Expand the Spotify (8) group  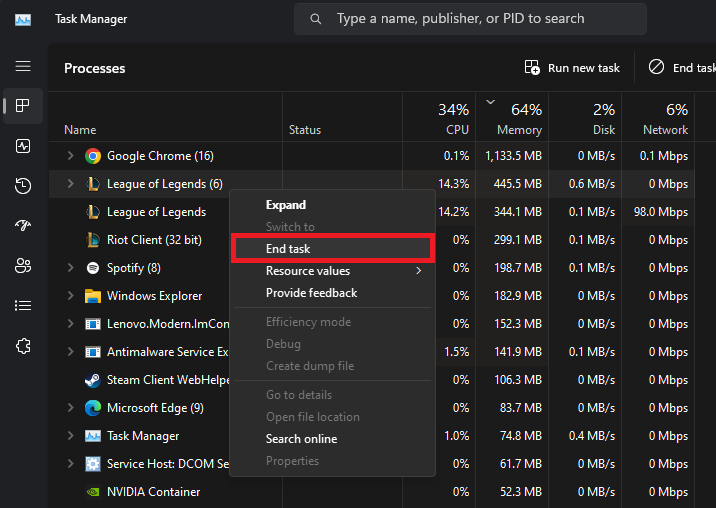[70, 268]
